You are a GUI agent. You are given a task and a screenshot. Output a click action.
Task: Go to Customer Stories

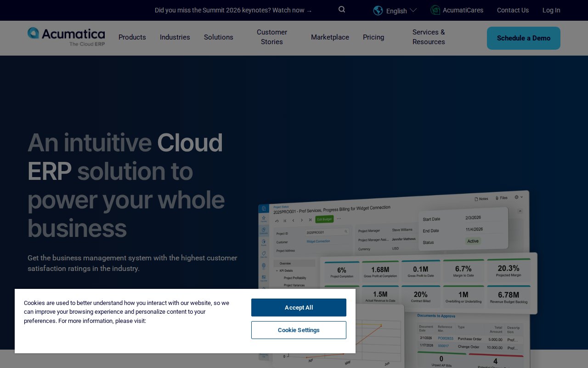click(x=272, y=37)
